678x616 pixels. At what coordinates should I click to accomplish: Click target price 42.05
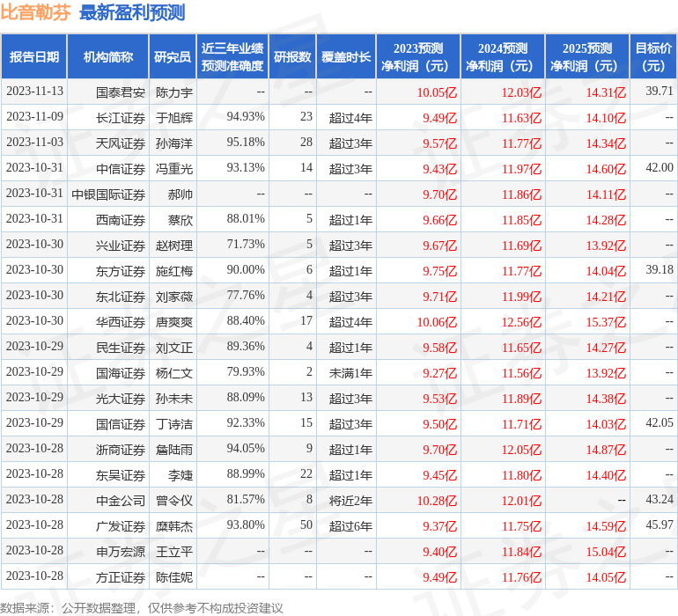click(x=660, y=422)
